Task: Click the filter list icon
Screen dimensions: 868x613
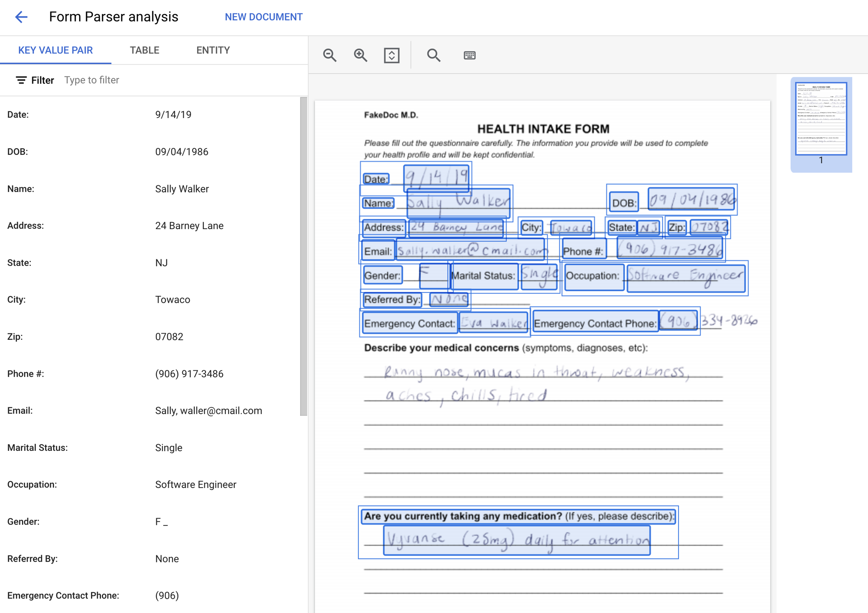Action: coord(21,80)
